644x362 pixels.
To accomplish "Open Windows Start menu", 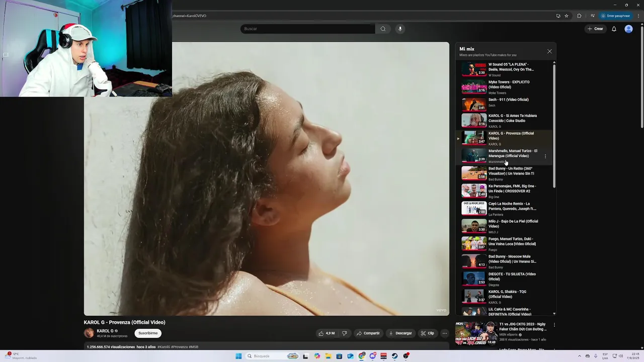I will tap(238, 356).
